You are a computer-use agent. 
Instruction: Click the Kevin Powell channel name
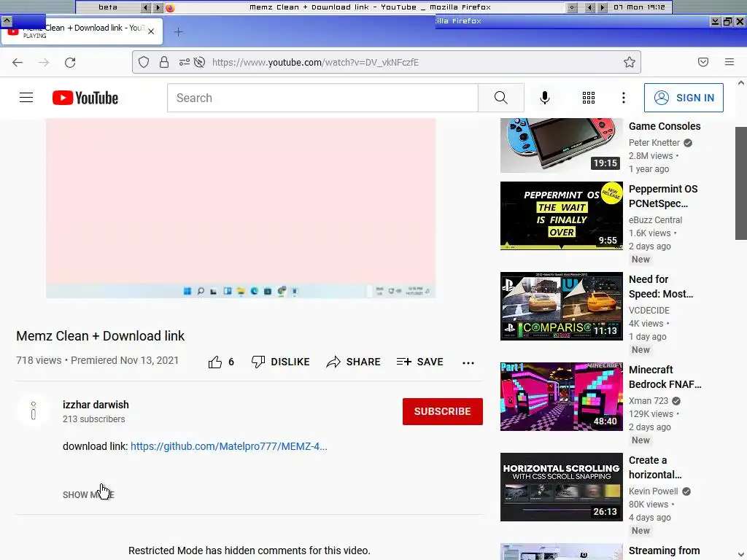tap(653, 491)
